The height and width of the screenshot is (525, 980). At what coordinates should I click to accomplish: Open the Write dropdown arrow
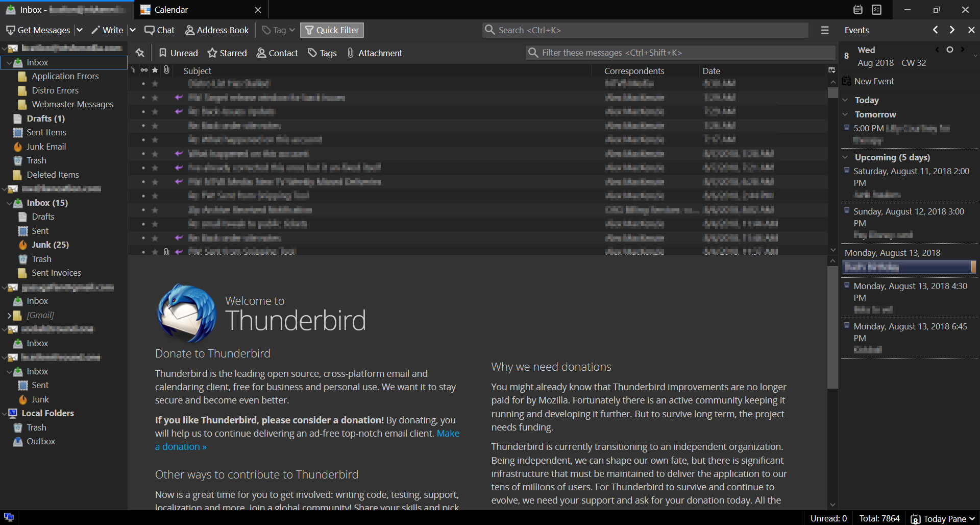[x=132, y=30]
